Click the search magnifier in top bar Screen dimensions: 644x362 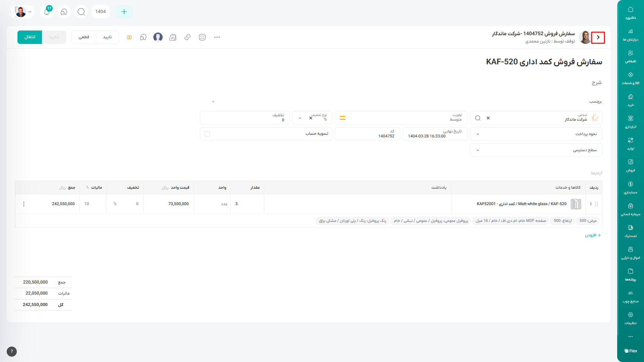click(x=81, y=12)
